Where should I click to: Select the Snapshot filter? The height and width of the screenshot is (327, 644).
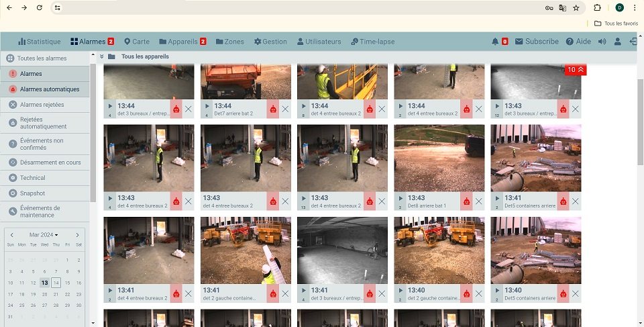coord(45,193)
